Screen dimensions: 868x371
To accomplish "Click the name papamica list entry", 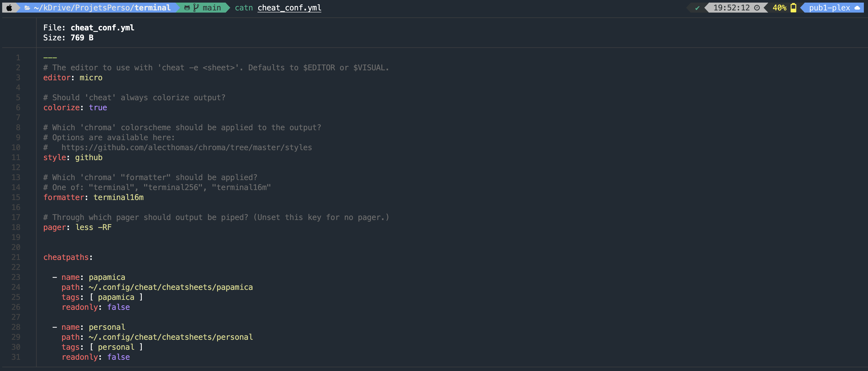I will (93, 277).
